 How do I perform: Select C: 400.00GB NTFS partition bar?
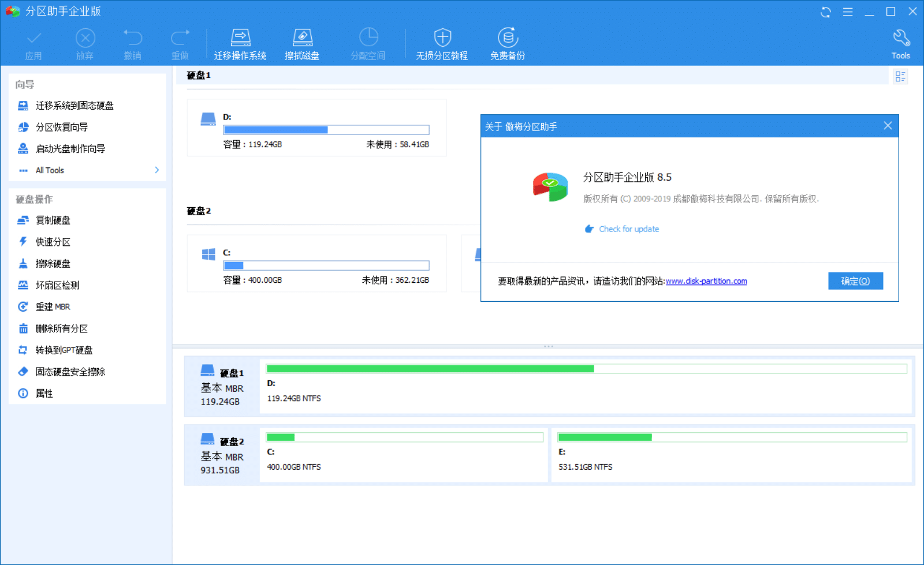click(404, 455)
